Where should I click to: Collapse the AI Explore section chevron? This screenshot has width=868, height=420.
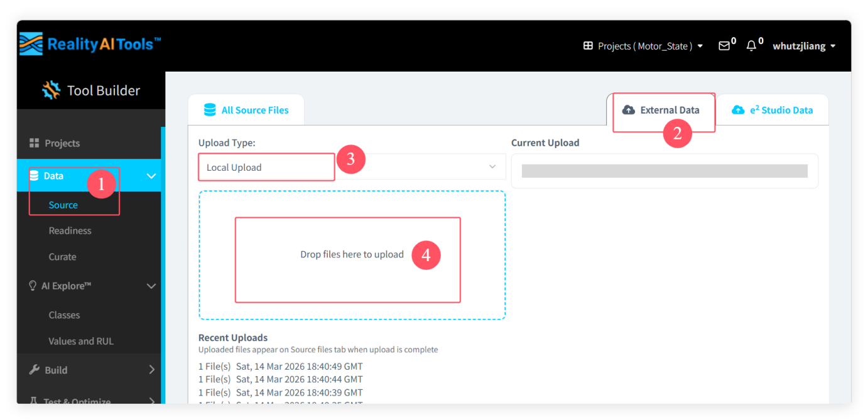(151, 286)
